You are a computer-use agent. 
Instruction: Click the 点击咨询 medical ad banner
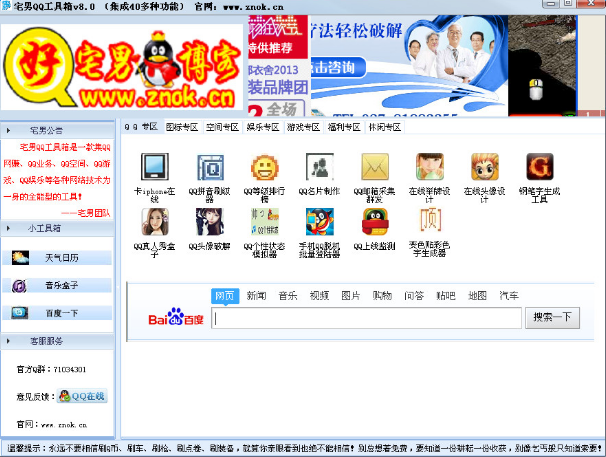pyautogui.click(x=409, y=66)
